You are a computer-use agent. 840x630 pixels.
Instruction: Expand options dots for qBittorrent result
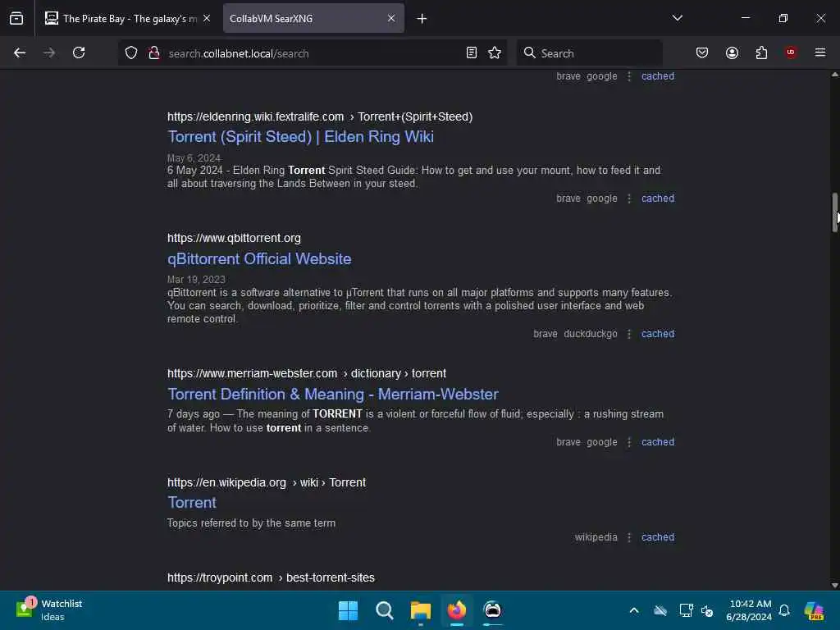629,335
